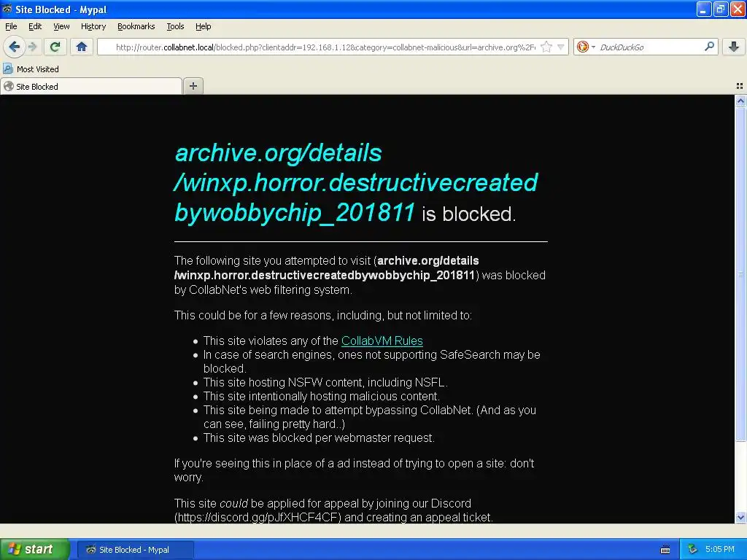Viewport: 747px width, 560px height.
Task: Open the View menu
Action: (x=61, y=26)
